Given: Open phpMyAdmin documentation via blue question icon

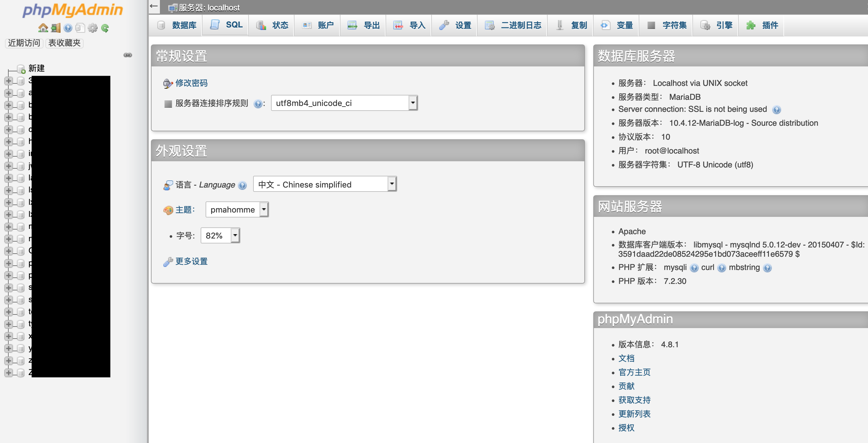Looking at the screenshot, I should click(68, 27).
